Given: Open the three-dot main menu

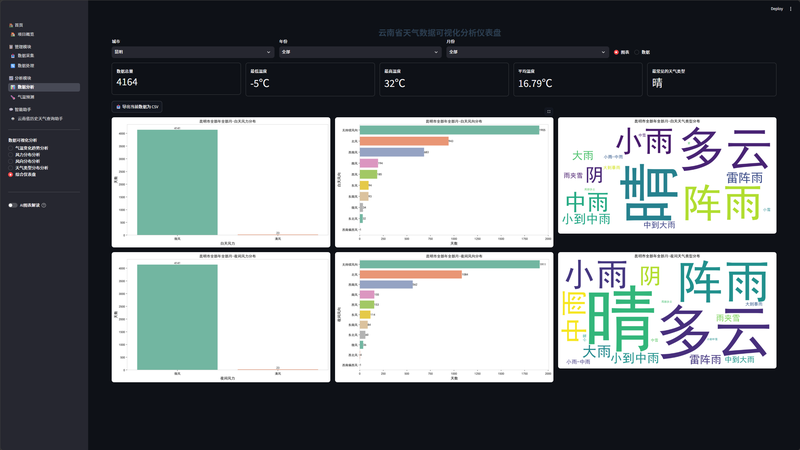Looking at the screenshot, I should coord(791,9).
